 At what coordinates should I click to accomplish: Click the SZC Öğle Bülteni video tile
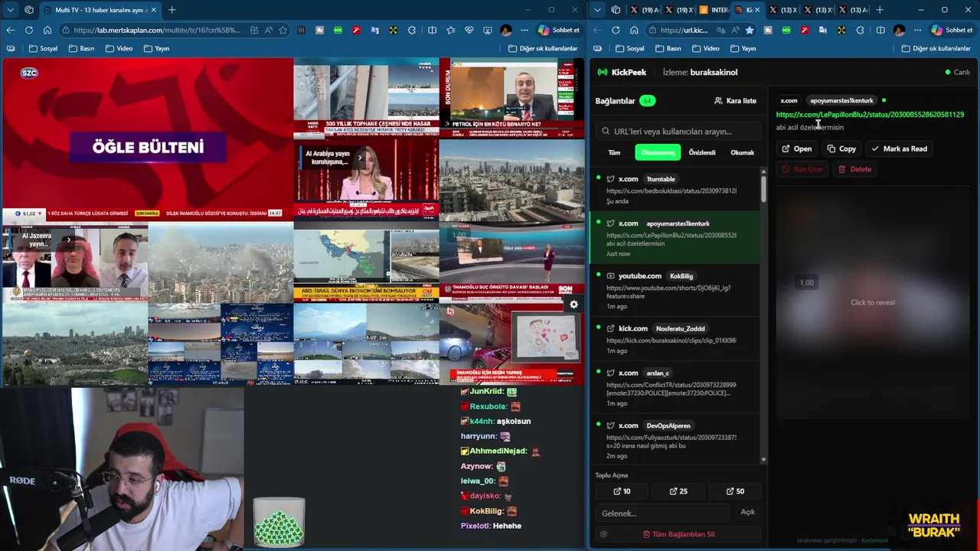click(148, 139)
